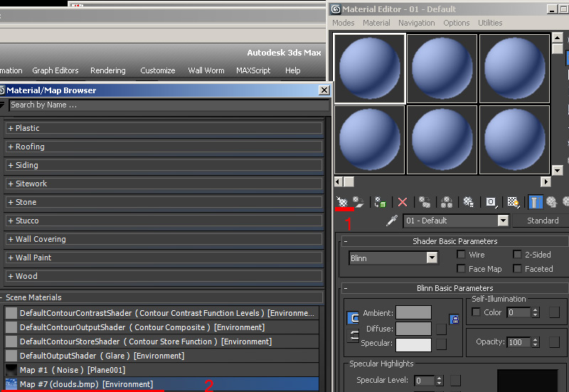The height and width of the screenshot is (392, 569).
Task: Select DefaultContourContrastShader row
Action: pos(162,313)
